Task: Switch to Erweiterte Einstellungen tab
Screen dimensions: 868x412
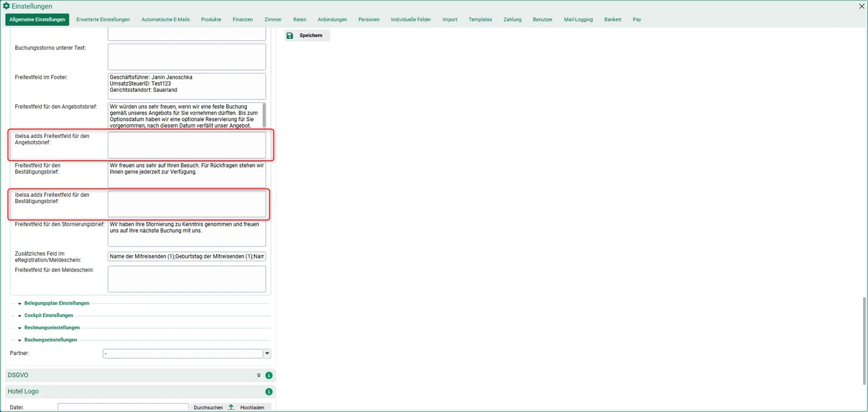Action: tap(103, 20)
